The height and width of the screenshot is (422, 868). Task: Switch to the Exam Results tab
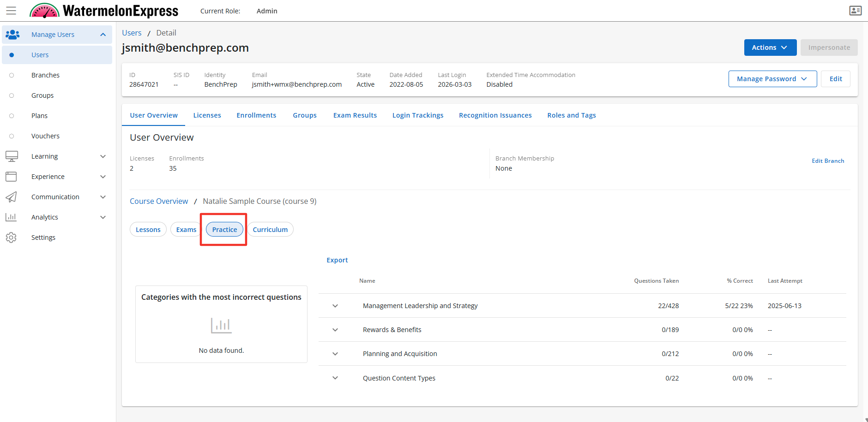(355, 115)
